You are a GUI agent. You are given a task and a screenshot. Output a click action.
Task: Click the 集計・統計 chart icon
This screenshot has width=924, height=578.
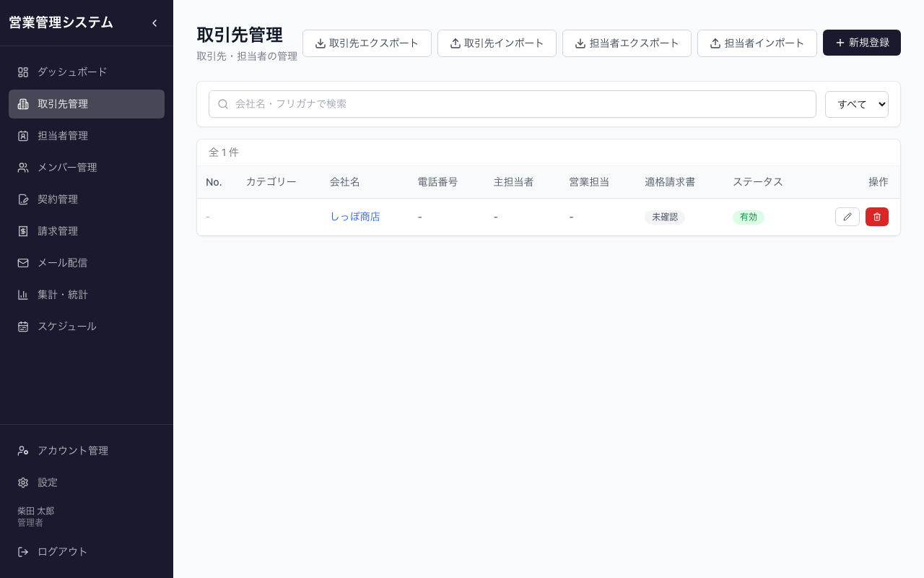click(23, 295)
